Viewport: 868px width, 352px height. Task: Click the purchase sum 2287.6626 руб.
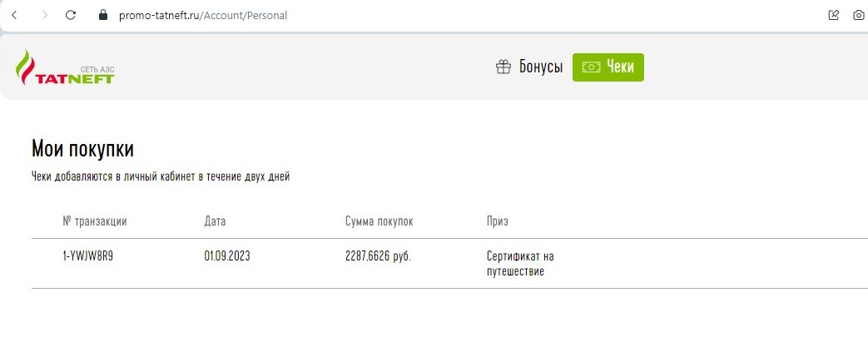378,257
